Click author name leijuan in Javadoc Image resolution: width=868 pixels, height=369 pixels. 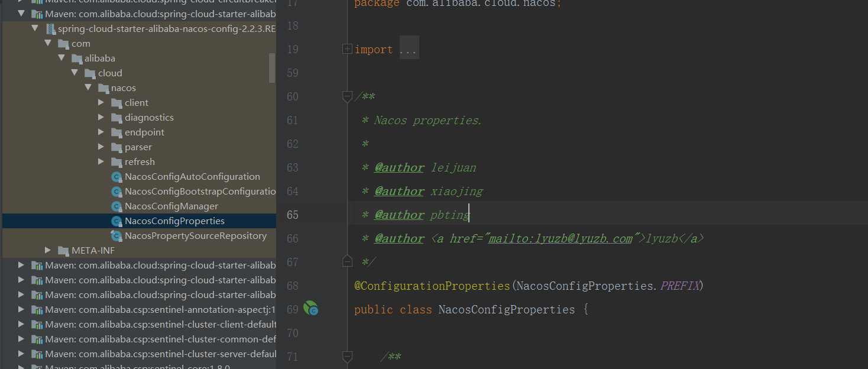tap(454, 168)
